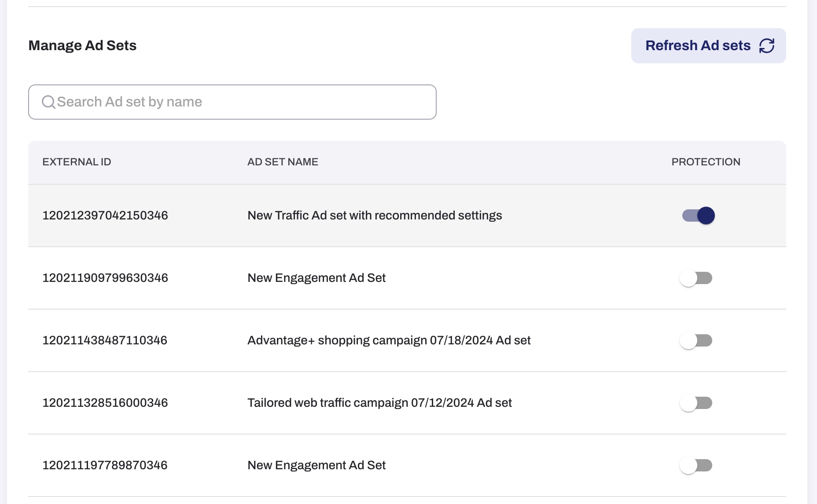Enable protection for ad set 120211909799630346

696,278
